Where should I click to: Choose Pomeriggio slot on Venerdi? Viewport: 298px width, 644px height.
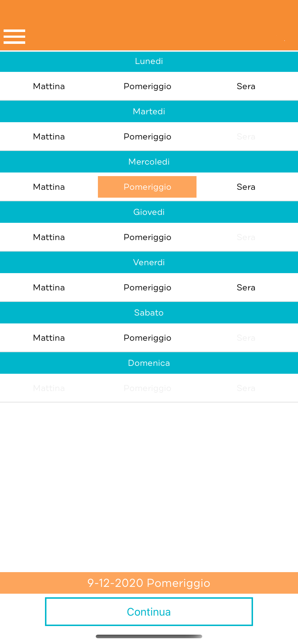(147, 287)
